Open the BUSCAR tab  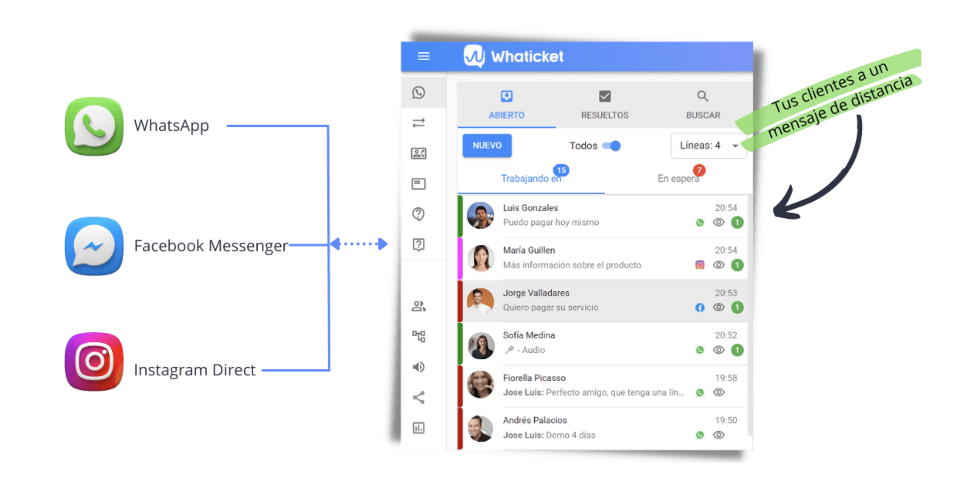coord(703,105)
